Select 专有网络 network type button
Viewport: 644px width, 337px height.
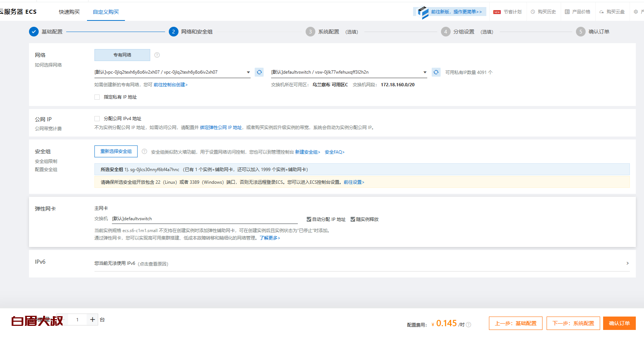click(122, 55)
